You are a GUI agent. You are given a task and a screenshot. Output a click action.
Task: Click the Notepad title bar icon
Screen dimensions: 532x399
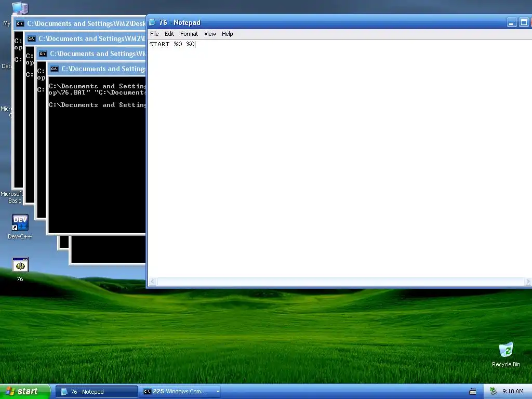tap(152, 22)
